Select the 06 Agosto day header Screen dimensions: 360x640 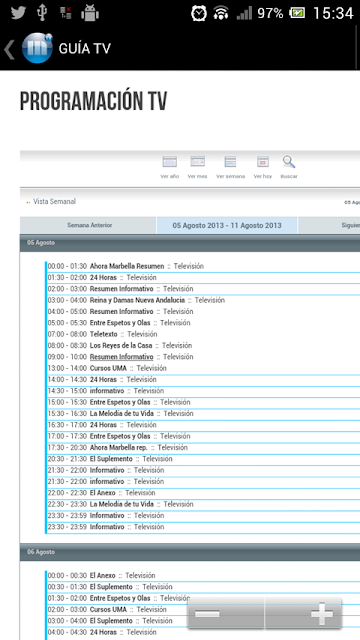pos(190,552)
